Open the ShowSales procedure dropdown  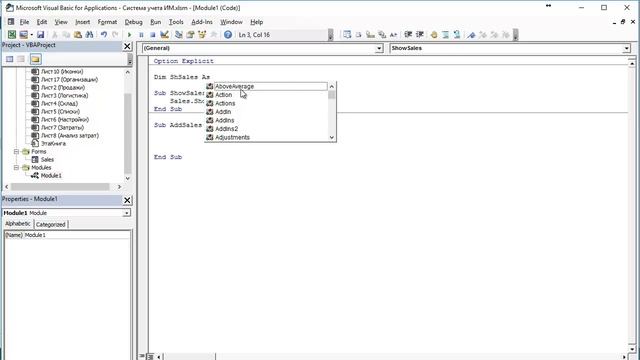pos(627,49)
